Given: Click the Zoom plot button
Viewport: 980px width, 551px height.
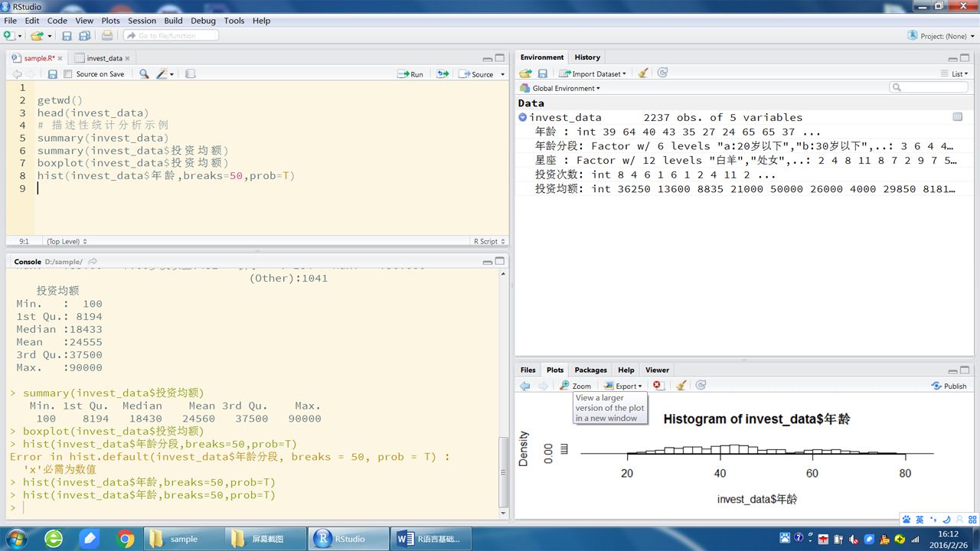Looking at the screenshot, I should point(576,386).
